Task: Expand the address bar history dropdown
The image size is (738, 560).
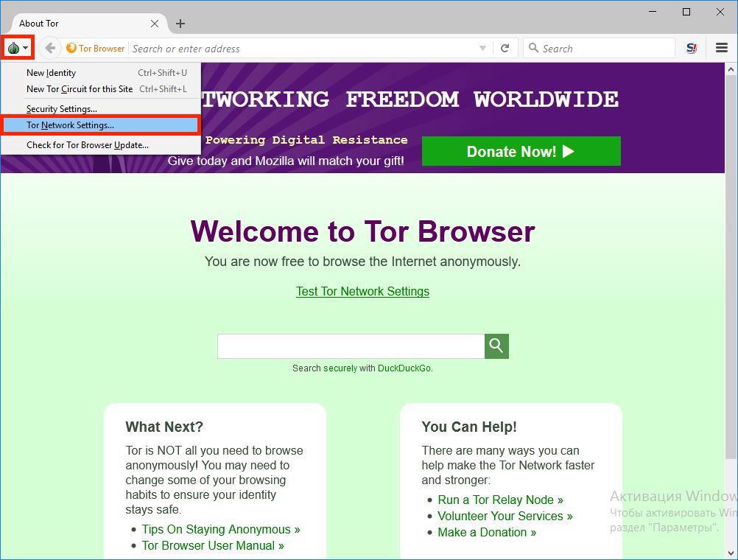Action: [x=482, y=48]
